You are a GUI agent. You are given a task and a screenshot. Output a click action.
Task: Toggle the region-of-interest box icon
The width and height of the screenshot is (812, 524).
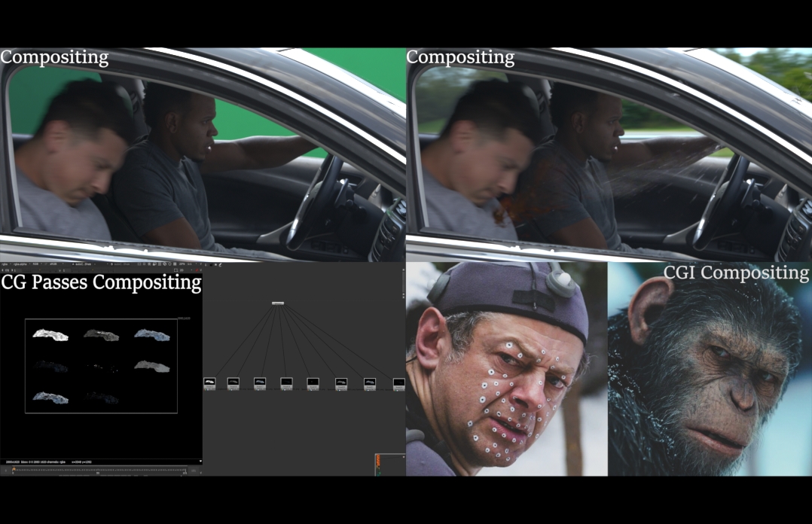pyautogui.click(x=176, y=270)
